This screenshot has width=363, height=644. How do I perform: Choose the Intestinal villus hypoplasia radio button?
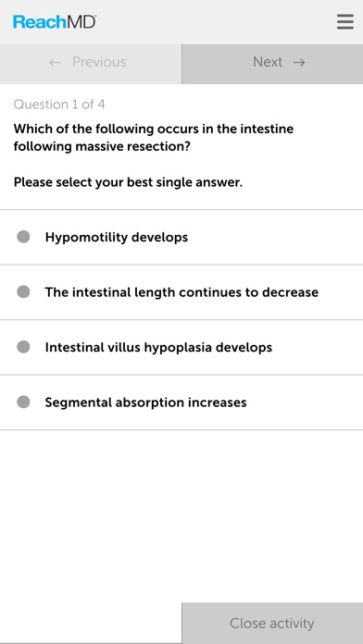point(23,347)
